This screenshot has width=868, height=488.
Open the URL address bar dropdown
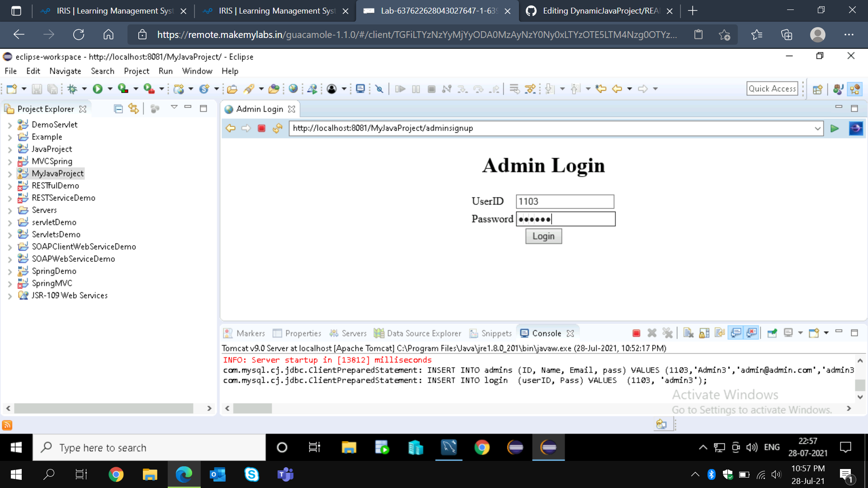pyautogui.click(x=817, y=128)
